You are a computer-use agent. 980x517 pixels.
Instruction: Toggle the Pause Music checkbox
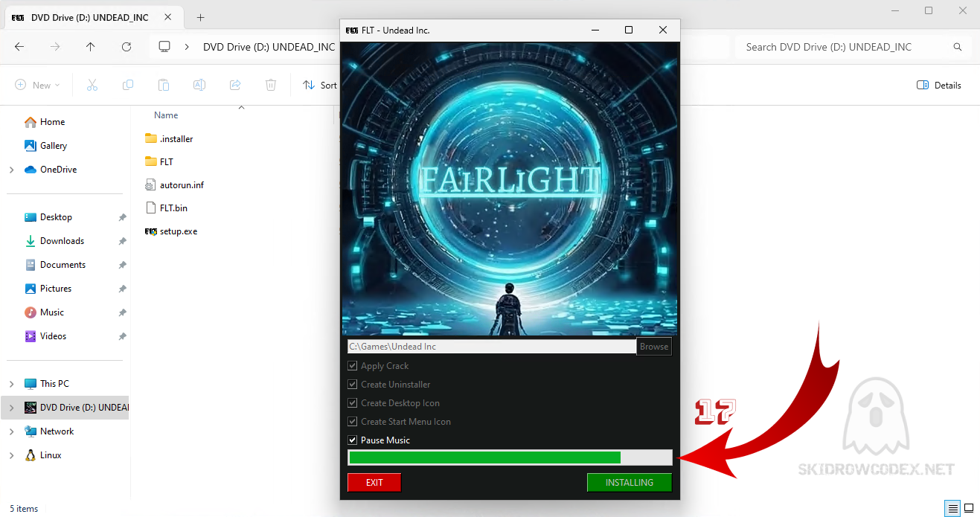[353, 440]
